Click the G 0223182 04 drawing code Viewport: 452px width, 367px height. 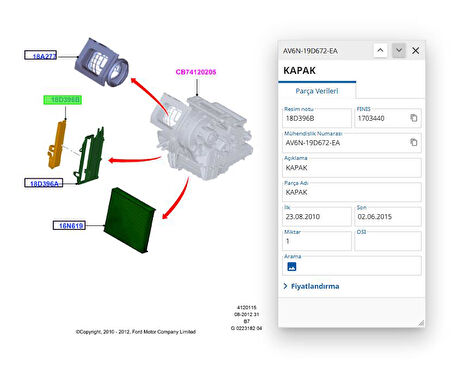pos(246,328)
